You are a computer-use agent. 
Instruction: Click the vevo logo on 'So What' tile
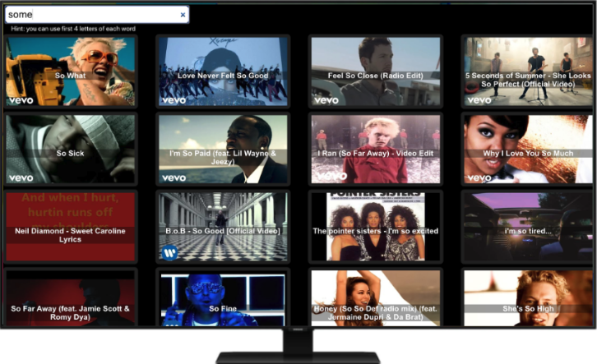coord(21,100)
